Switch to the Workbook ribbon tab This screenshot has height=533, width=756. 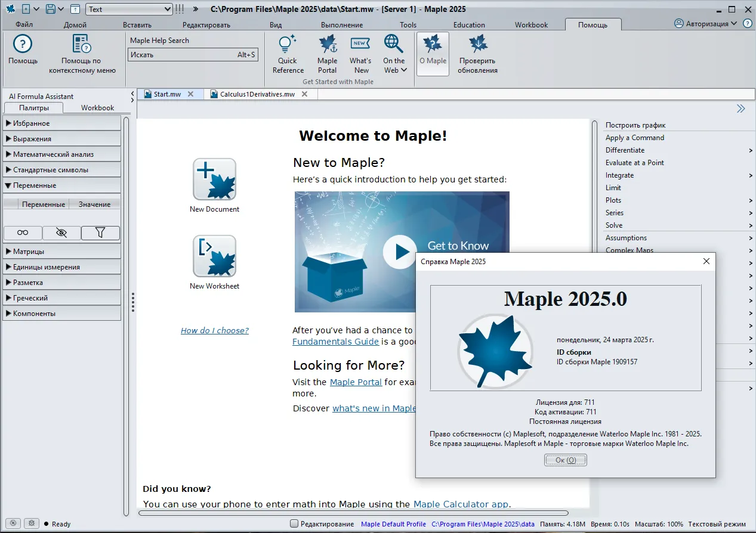click(531, 25)
